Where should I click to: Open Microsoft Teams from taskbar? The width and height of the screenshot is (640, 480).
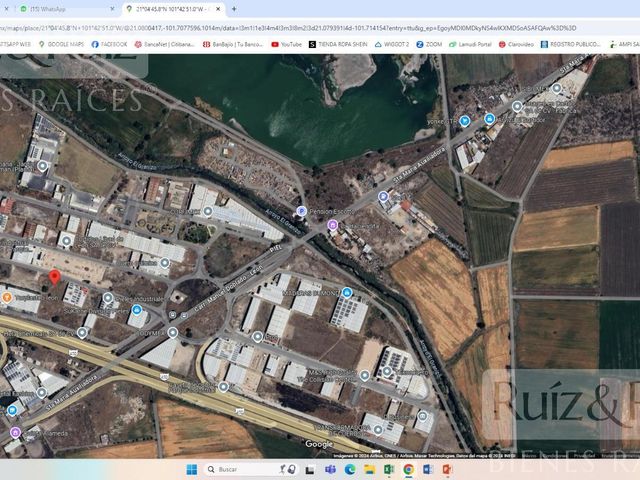click(330, 469)
